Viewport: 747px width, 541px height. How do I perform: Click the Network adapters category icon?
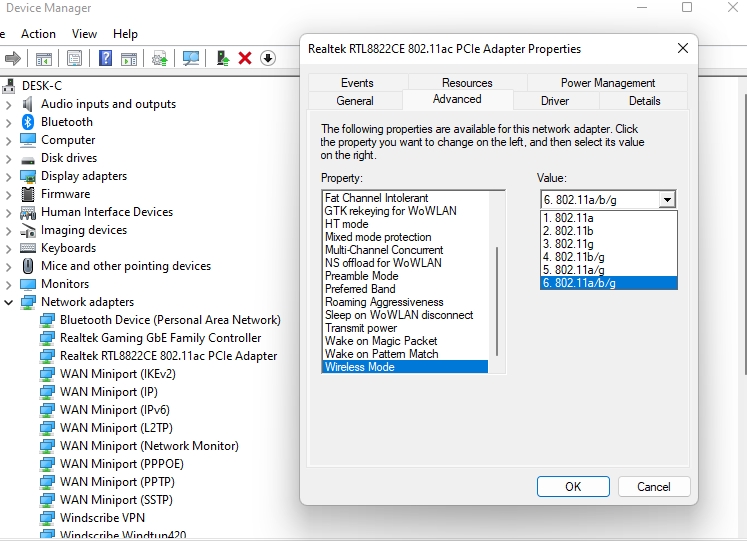(28, 302)
